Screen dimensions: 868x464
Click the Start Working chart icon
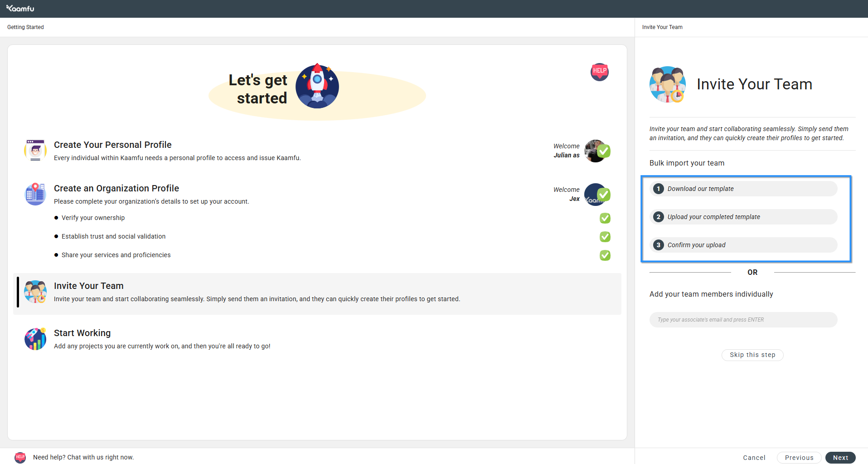pyautogui.click(x=35, y=339)
